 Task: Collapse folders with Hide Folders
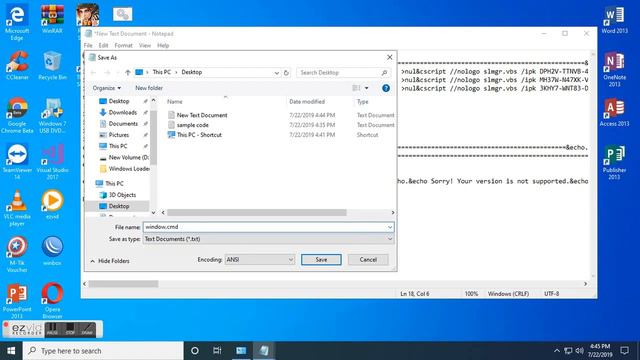(x=109, y=261)
